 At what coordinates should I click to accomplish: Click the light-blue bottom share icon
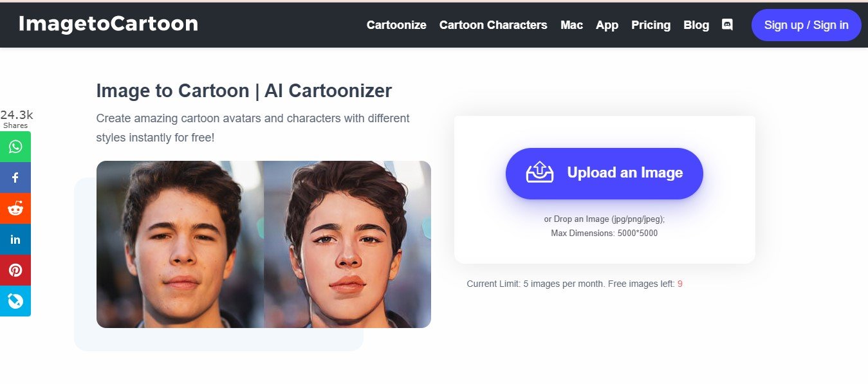coord(15,301)
